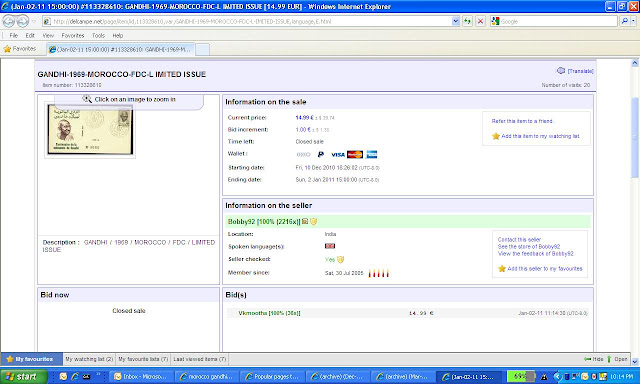Screen dimensions: 640x384
Task: Click the item title GANDHI-1969-MOROCCO-FDC text
Action: [122, 74]
